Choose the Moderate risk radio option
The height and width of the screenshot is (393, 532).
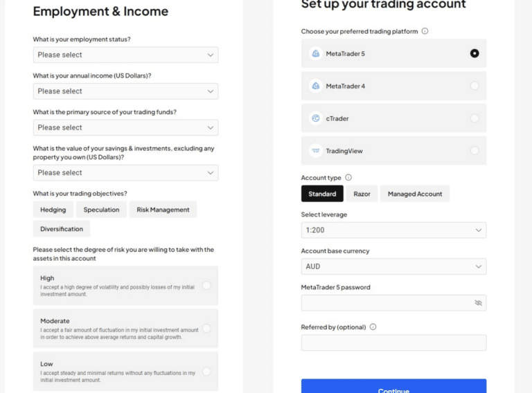(x=206, y=329)
